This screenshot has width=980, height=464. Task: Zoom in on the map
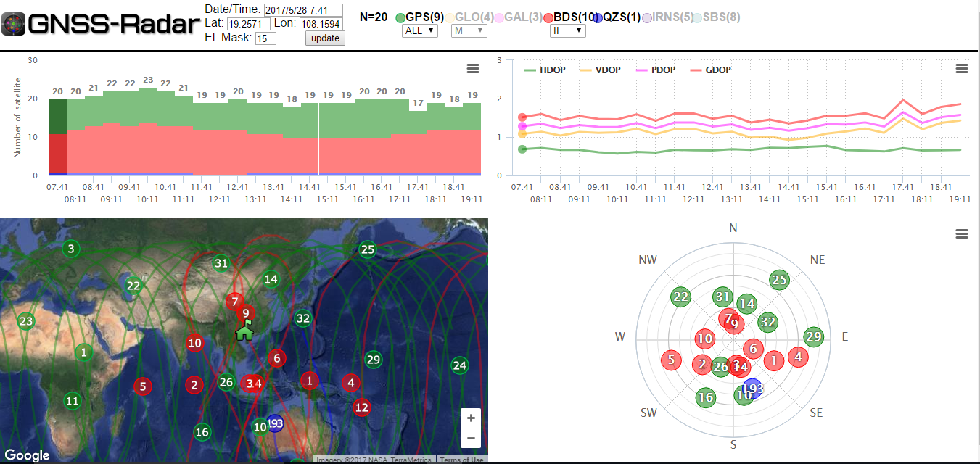coord(471,418)
